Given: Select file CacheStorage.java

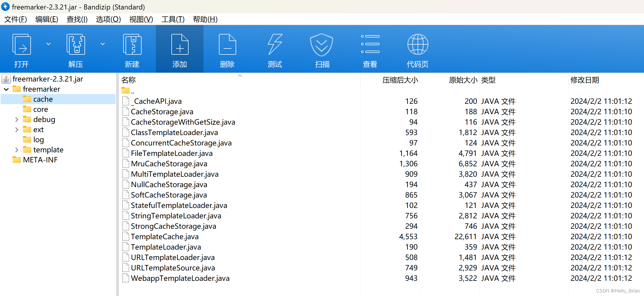Looking at the screenshot, I should pos(162,112).
